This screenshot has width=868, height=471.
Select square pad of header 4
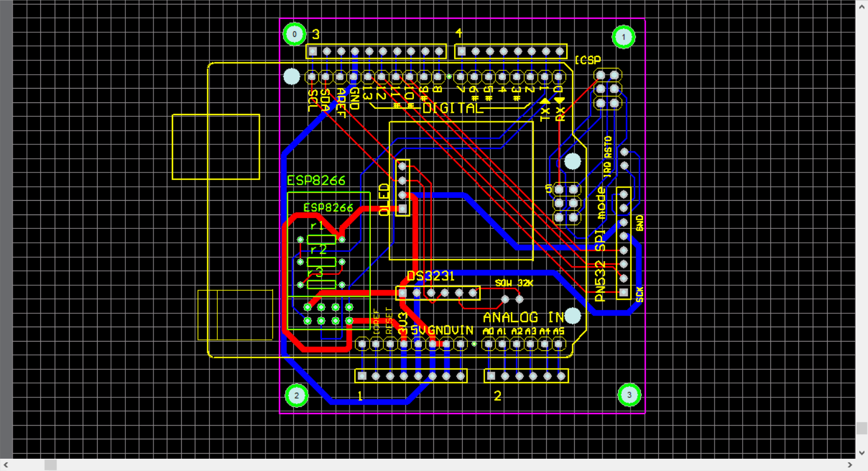tap(462, 52)
